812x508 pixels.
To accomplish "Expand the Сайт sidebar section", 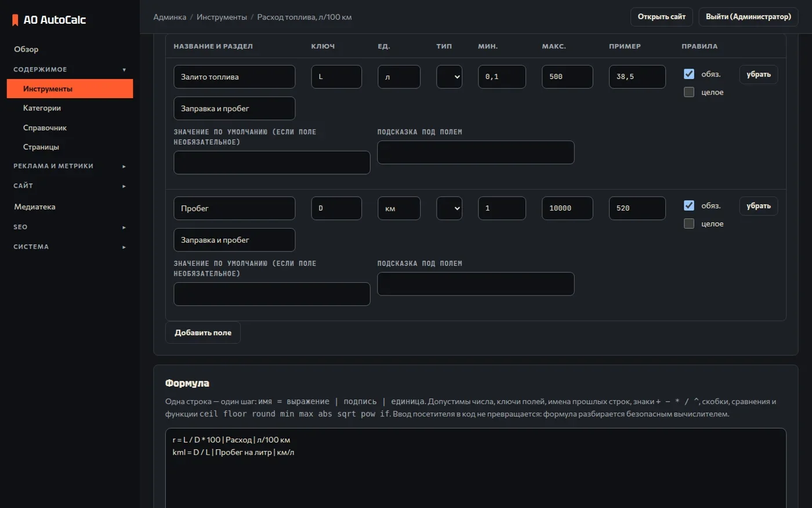I will pos(70,186).
